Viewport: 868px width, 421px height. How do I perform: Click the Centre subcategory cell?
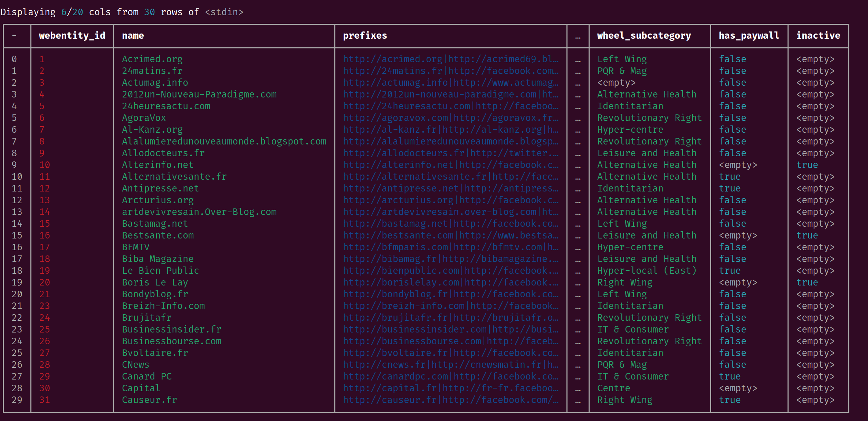pos(613,388)
